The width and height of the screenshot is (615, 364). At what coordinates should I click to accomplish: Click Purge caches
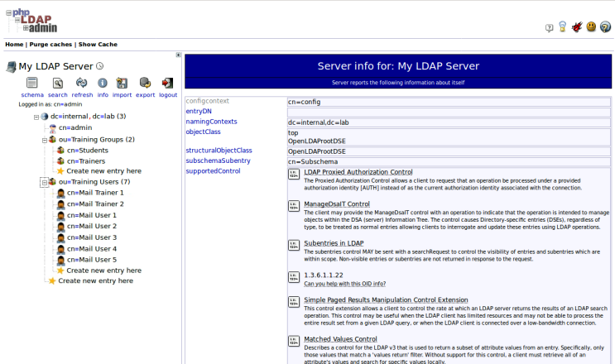tap(50, 45)
